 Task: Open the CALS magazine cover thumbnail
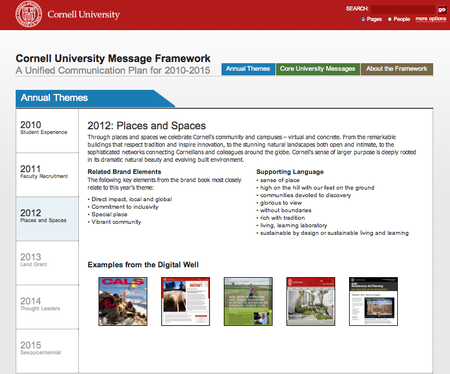[123, 301]
